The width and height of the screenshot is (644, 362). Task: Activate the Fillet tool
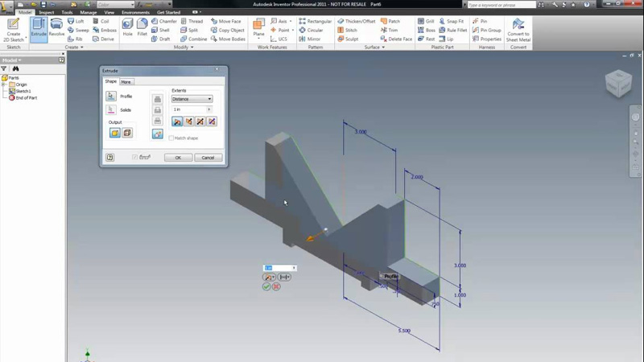point(142,28)
